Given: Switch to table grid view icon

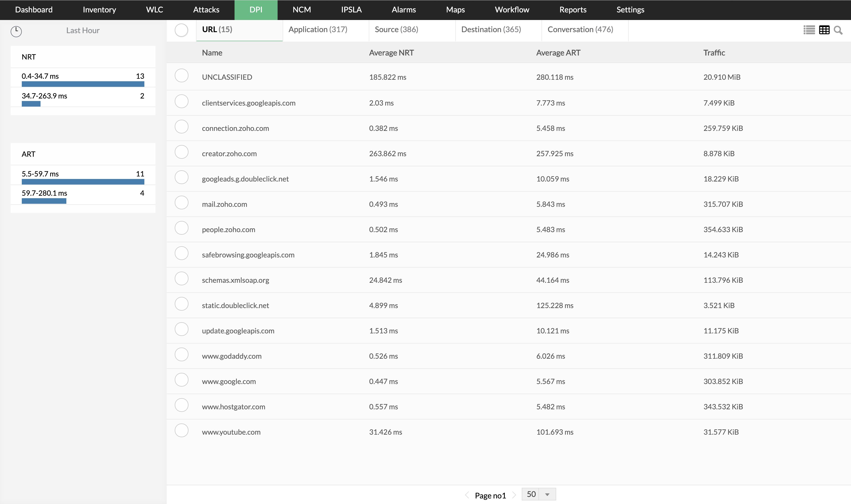Looking at the screenshot, I should click(x=824, y=30).
